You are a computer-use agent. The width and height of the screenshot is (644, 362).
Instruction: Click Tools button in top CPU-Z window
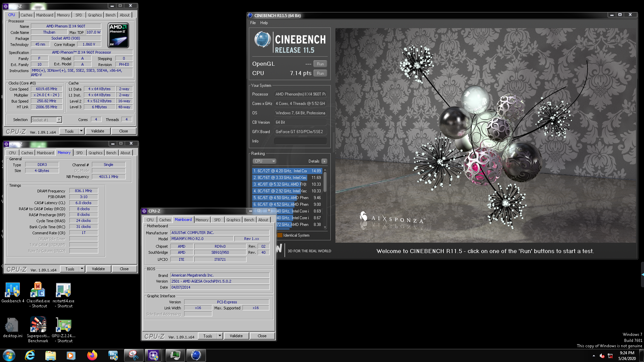[x=69, y=131]
